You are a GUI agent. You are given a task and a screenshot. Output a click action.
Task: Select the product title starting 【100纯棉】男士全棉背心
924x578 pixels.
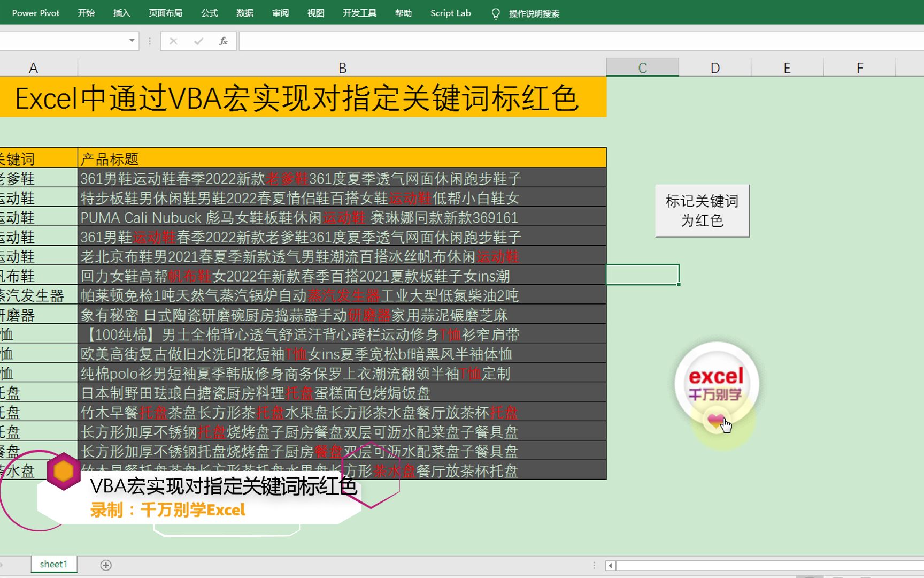point(342,334)
